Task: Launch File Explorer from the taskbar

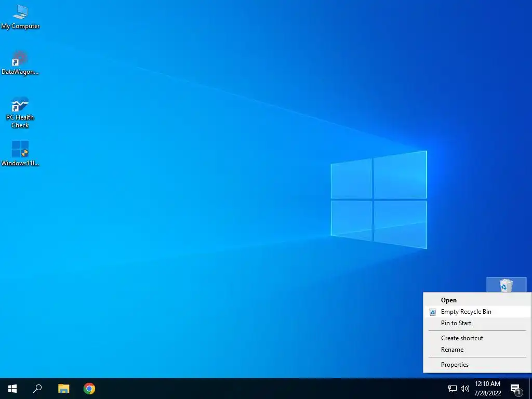Action: 63,389
